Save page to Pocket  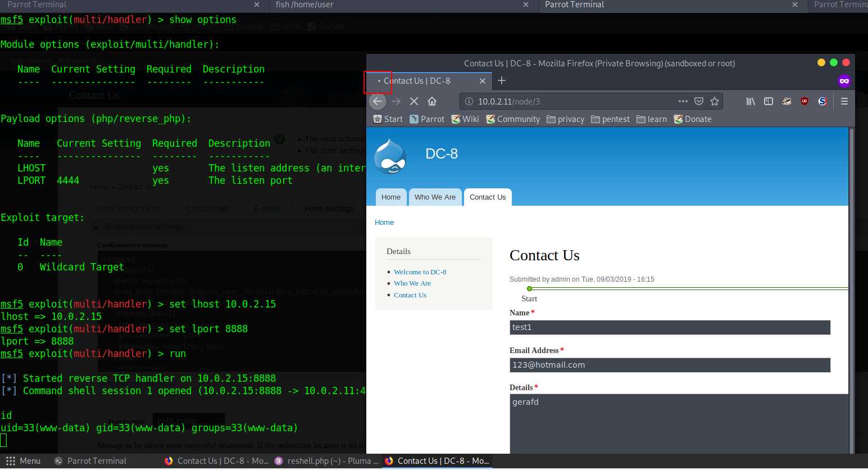coord(699,101)
